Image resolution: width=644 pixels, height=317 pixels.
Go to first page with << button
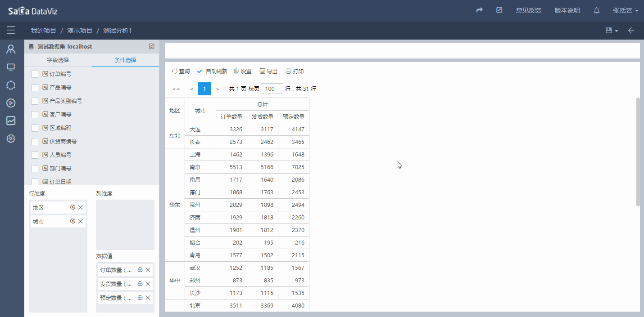point(176,89)
